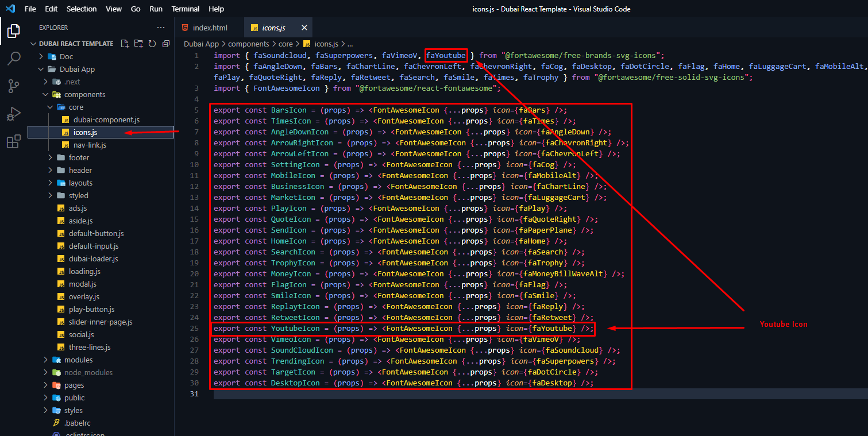The width and height of the screenshot is (868, 436).
Task: Click "DesktopIcon" in the line 30 export
Action: [x=295, y=383]
